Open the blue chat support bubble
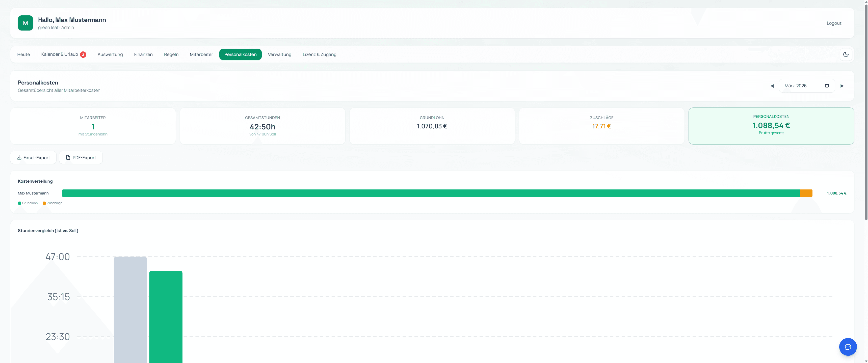The height and width of the screenshot is (363, 868). [x=848, y=347]
